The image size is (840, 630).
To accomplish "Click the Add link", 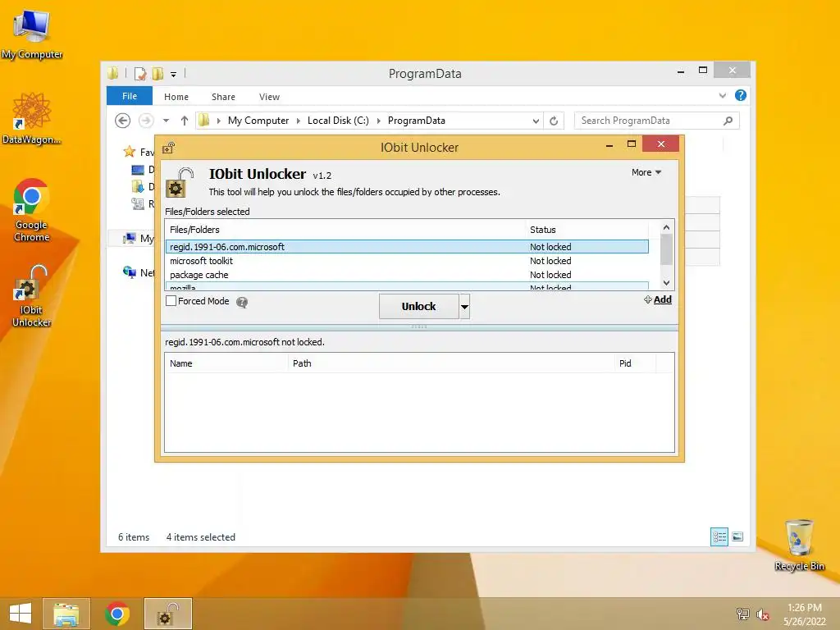I will pyautogui.click(x=658, y=299).
